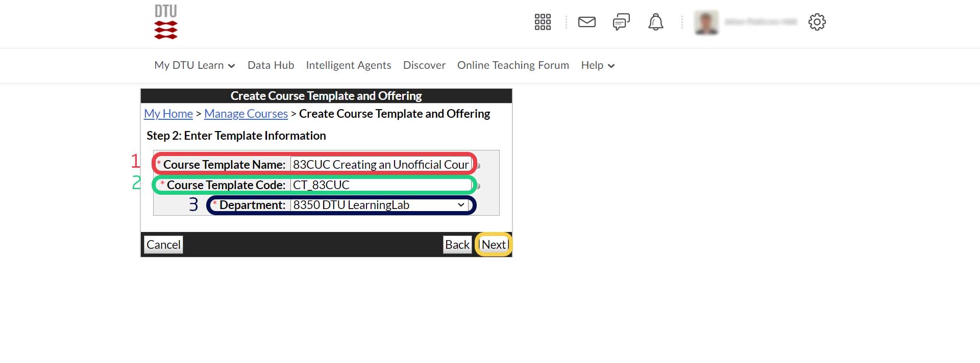Open admin tools gear icon
The height and width of the screenshot is (363, 980).
[x=817, y=22]
